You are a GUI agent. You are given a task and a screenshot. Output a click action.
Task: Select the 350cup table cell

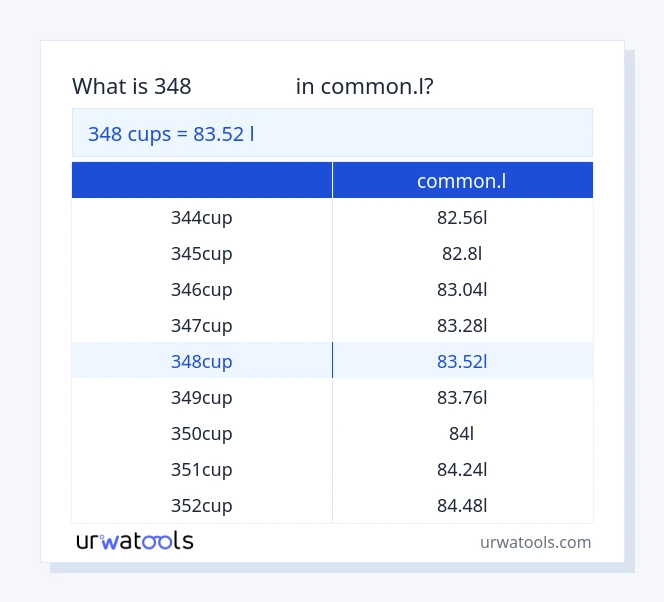click(x=202, y=433)
